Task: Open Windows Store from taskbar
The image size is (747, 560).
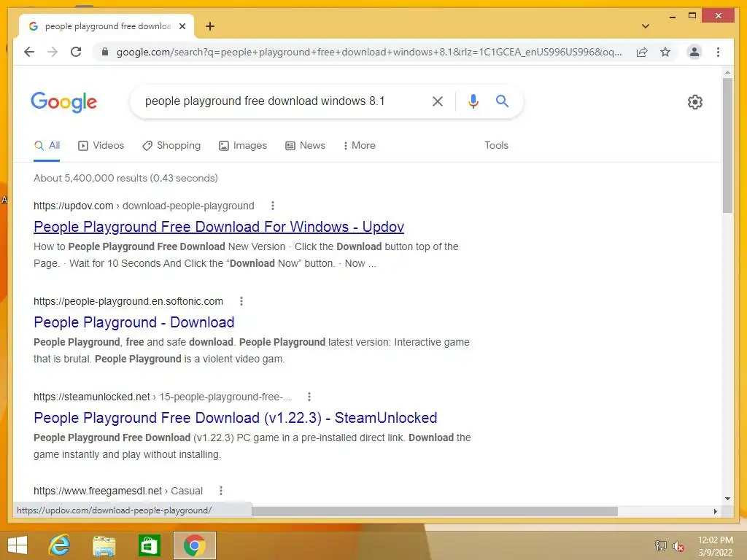Action: (149, 545)
